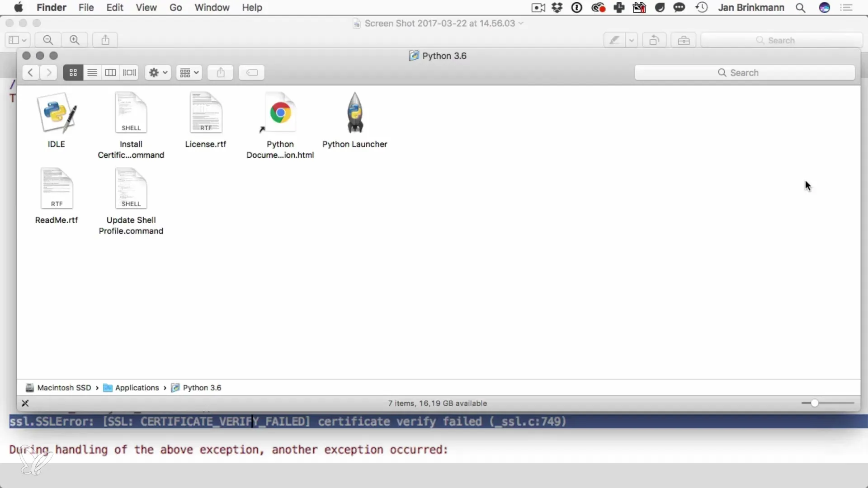Open the View menu
The image size is (868, 488).
pyautogui.click(x=146, y=7)
